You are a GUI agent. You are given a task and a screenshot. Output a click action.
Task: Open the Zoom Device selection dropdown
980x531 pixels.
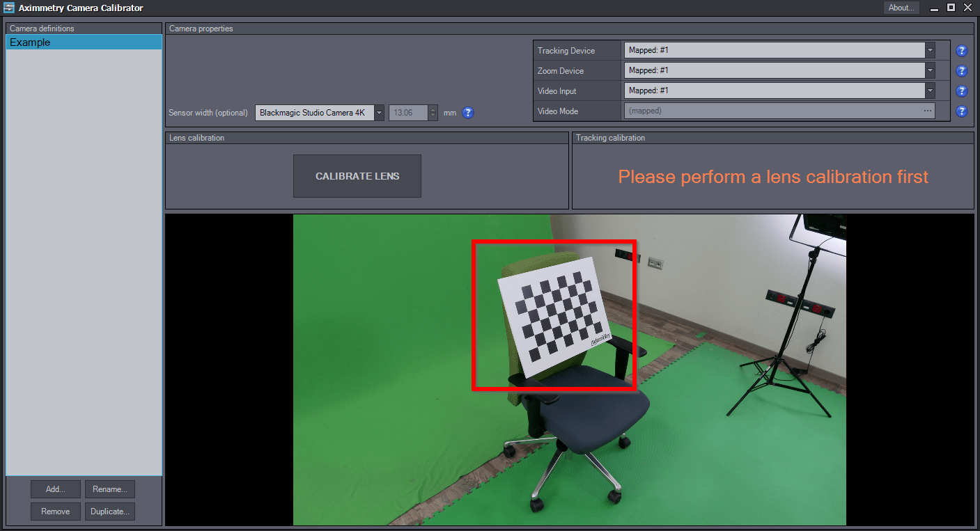click(x=930, y=70)
